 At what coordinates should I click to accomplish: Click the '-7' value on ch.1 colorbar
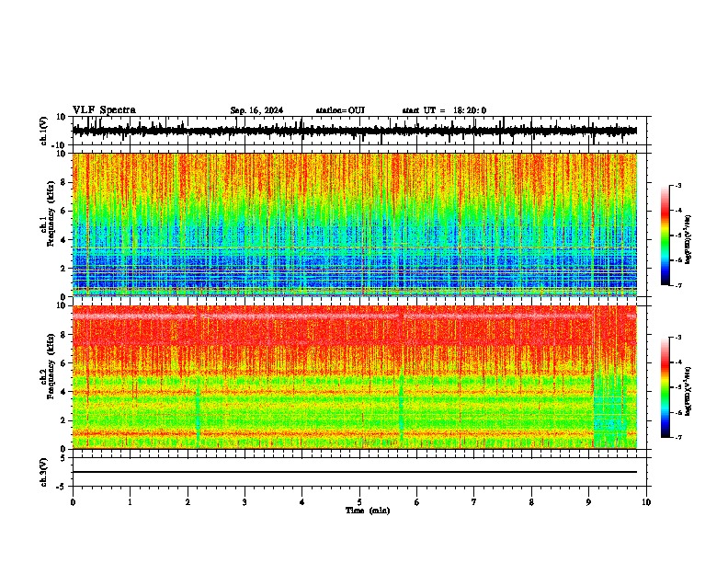tap(677, 285)
